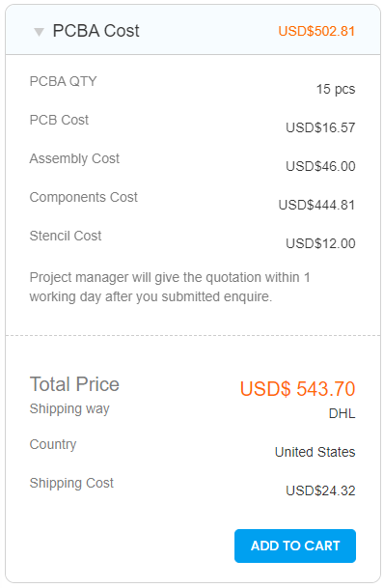The height and width of the screenshot is (588, 384).
Task: Collapse the PCBA Cost section triangle
Action: pyautogui.click(x=39, y=32)
